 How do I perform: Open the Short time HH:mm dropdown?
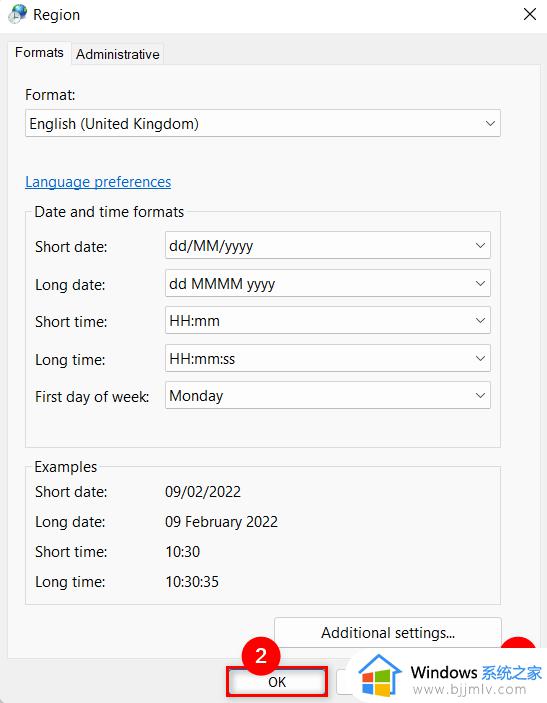[328, 321]
